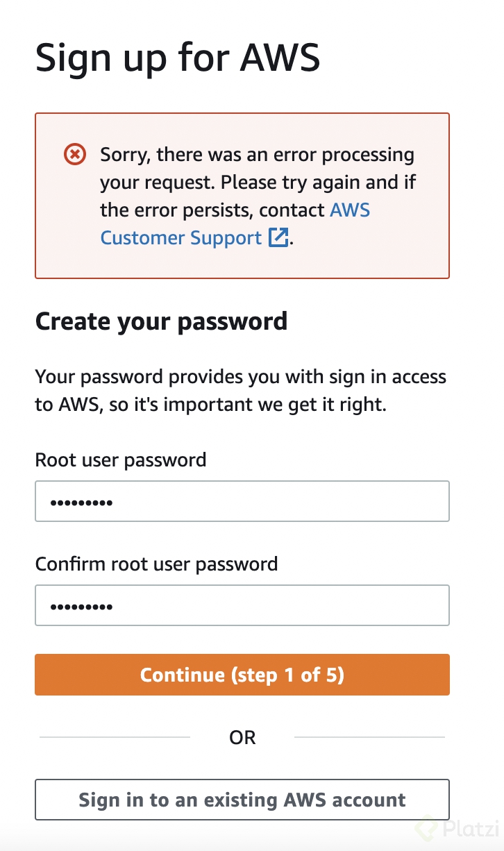Viewport: 504px width, 851px height.
Task: Click the red error X icon
Action: [75, 154]
